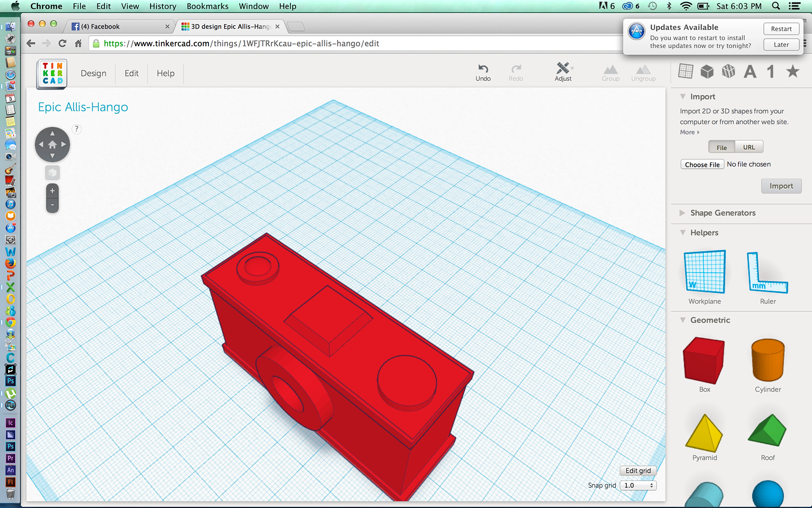The width and height of the screenshot is (812, 508).
Task: Select the Workplane helper
Action: [x=705, y=277]
